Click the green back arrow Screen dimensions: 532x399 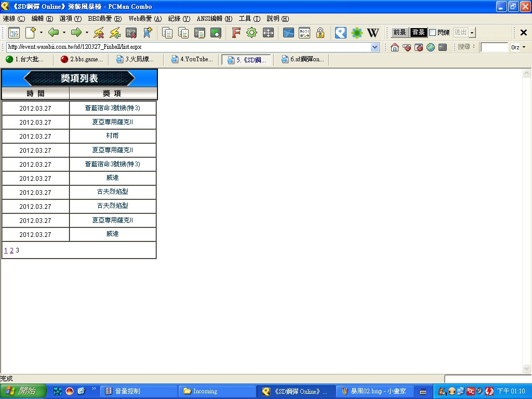54,33
